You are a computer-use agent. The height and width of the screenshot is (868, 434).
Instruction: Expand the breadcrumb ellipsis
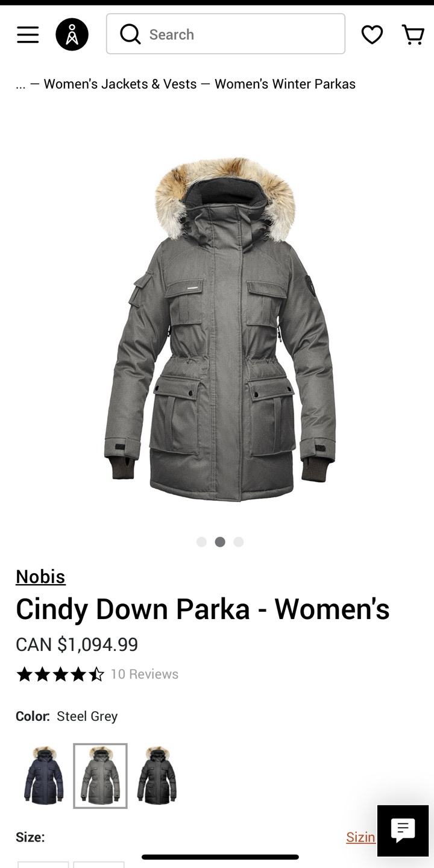pyautogui.click(x=20, y=84)
